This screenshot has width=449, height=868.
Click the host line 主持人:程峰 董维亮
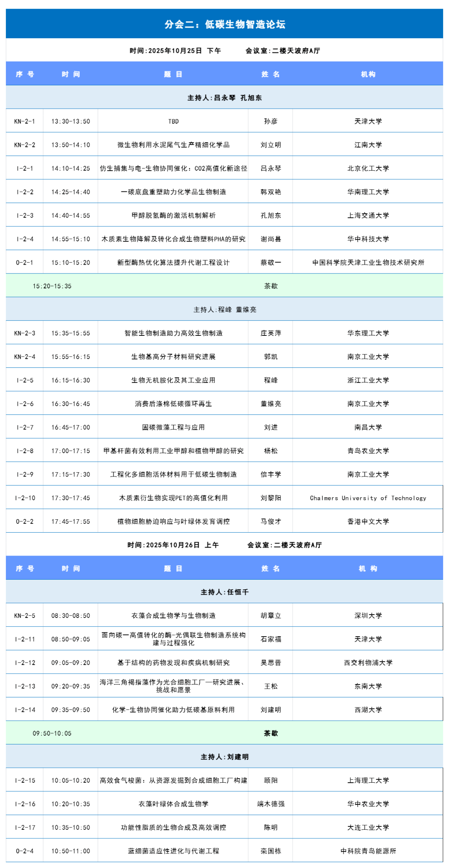[x=224, y=310]
